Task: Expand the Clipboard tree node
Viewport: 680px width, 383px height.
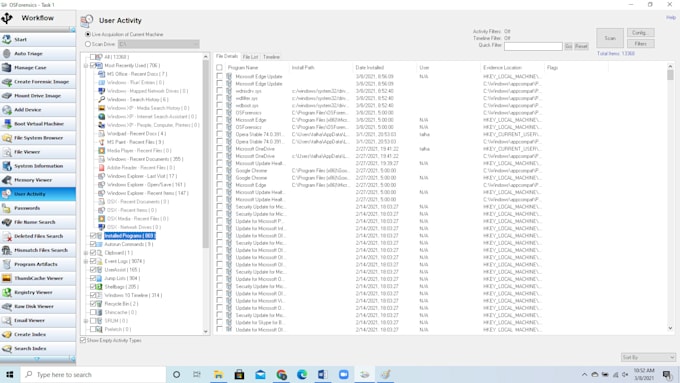Action: coord(86,252)
